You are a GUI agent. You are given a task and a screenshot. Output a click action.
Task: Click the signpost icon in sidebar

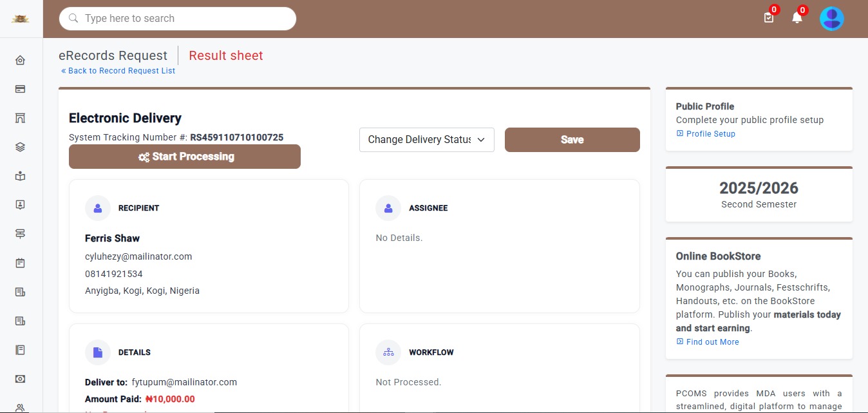20,234
